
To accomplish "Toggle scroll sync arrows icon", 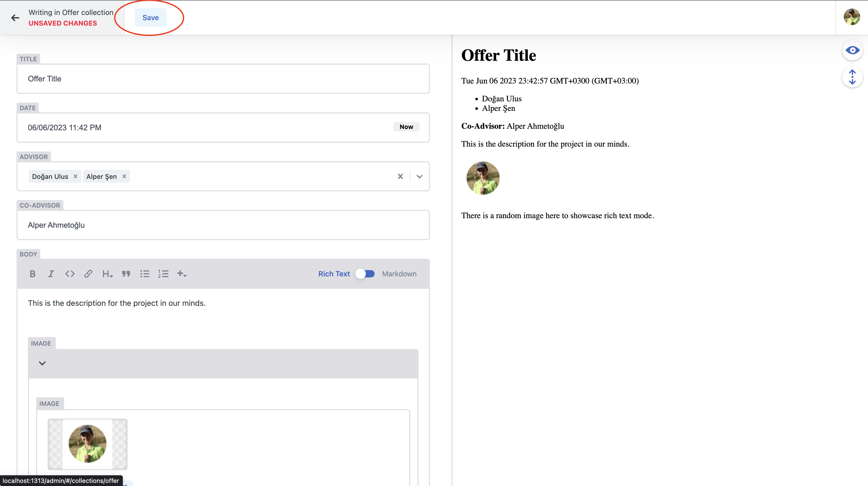I will pos(852,77).
